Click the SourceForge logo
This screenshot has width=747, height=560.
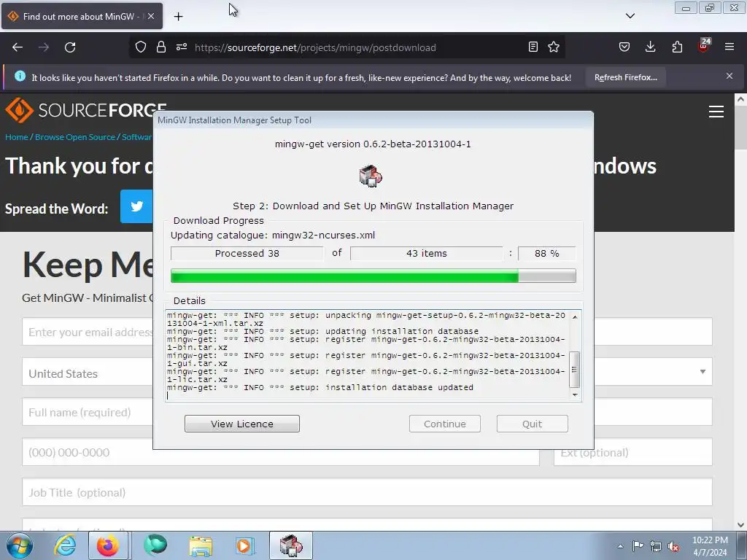(85, 110)
